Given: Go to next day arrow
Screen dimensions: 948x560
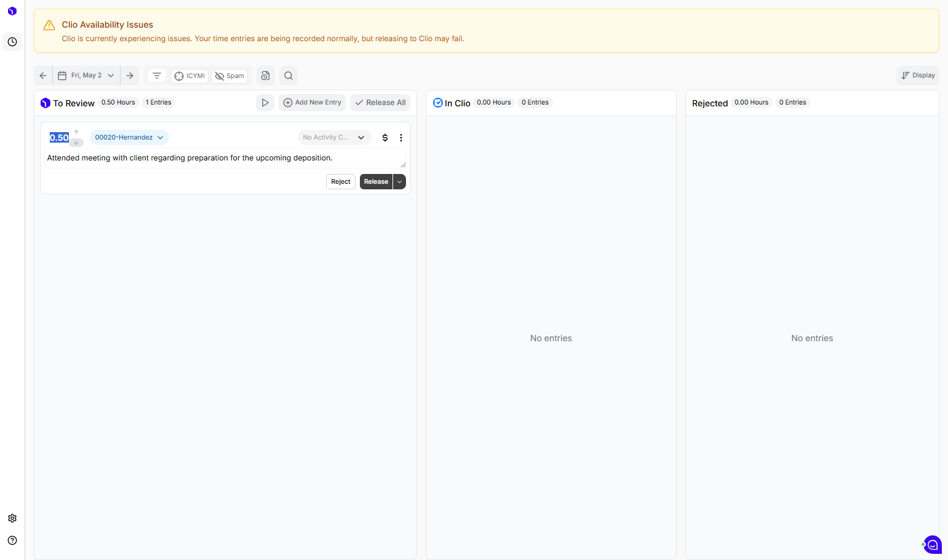Looking at the screenshot, I should pyautogui.click(x=130, y=76).
